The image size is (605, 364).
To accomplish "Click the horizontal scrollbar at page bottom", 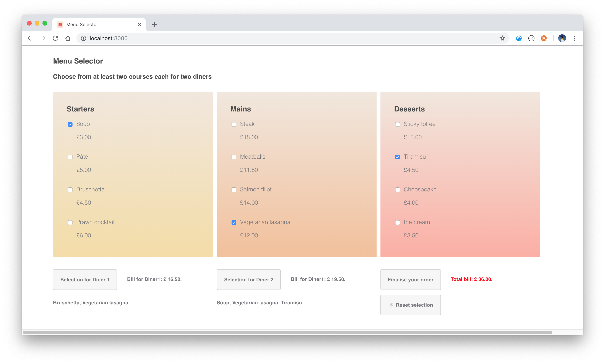I will click(287, 332).
